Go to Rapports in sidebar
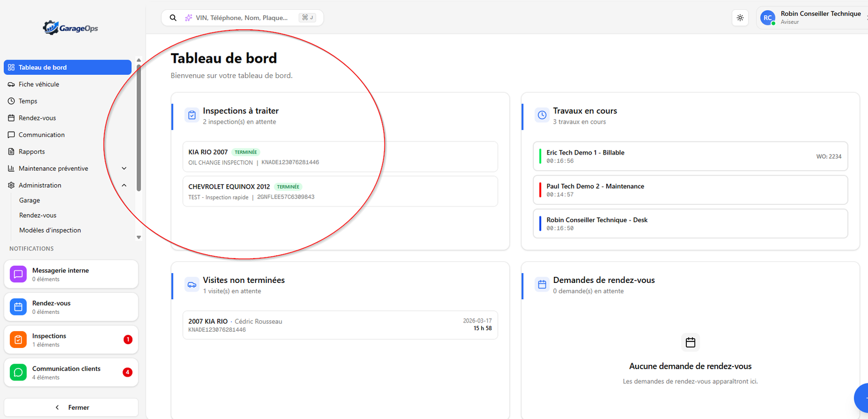868x419 pixels. (32, 152)
